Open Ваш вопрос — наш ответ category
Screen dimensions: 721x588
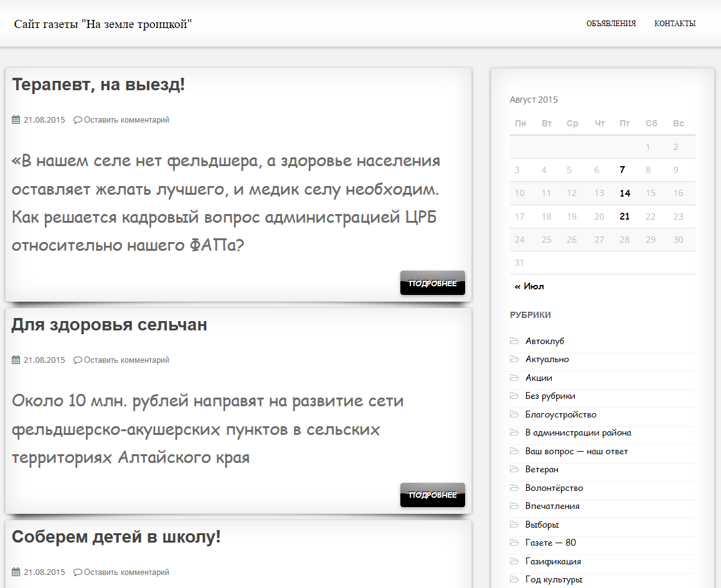pyautogui.click(x=576, y=451)
